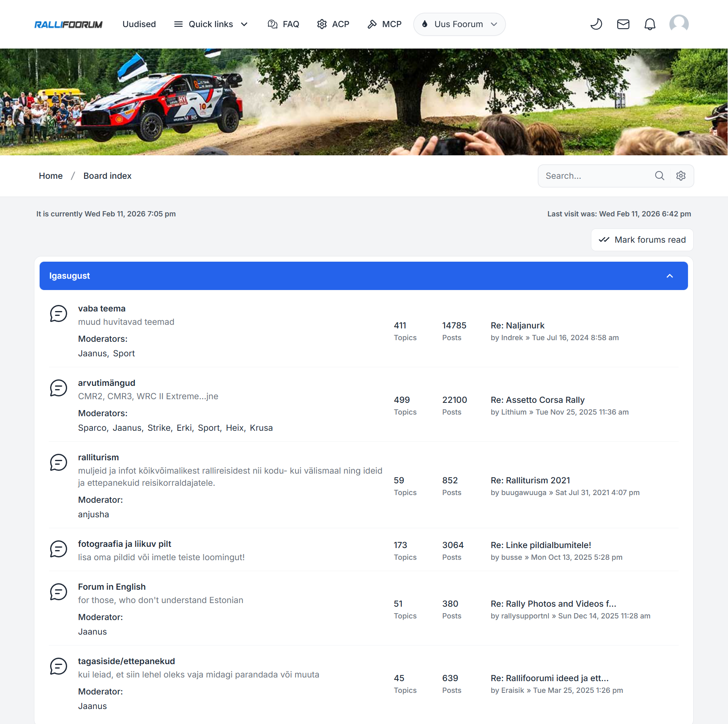The height and width of the screenshot is (724, 728).
Task: Go to ACP admin panel
Action: coord(333,24)
